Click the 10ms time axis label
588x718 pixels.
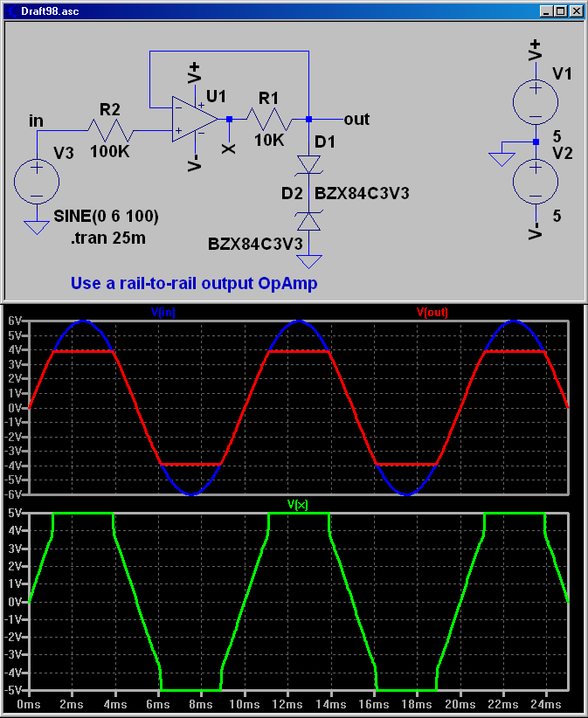click(x=244, y=704)
